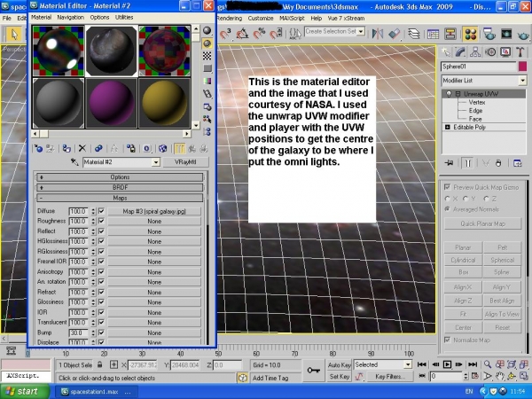532x399 pixels.
Task: Select the yellow material sample sphere
Action: coord(165,103)
